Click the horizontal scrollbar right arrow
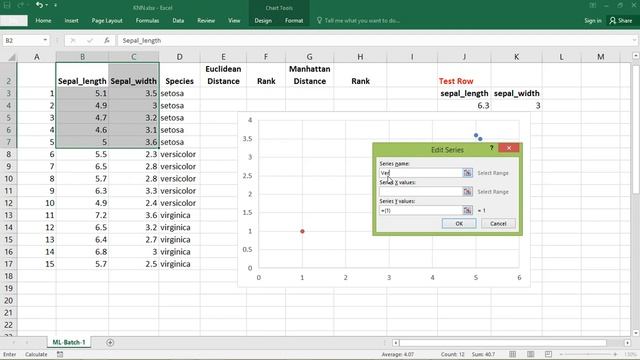This screenshot has width=640, height=360. tap(627, 342)
